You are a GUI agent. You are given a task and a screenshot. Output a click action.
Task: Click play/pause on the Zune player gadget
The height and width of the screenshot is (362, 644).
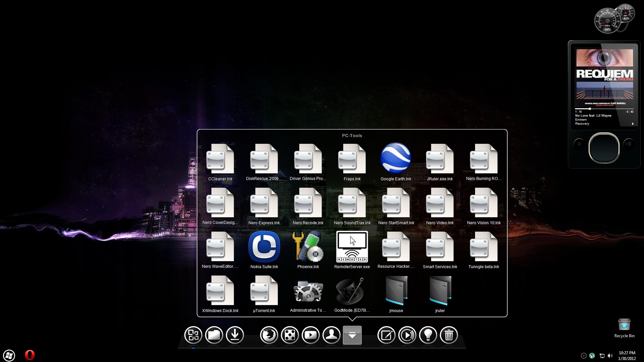pos(629,143)
